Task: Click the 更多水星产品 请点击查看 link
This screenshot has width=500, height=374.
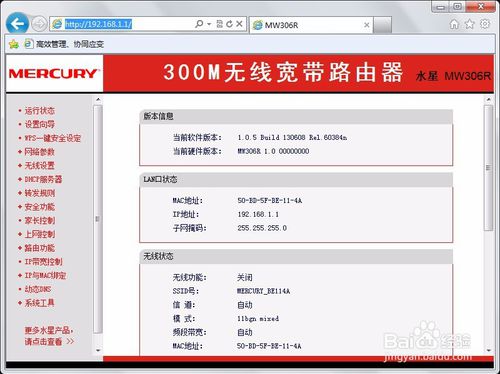Action: pyautogui.click(x=49, y=336)
